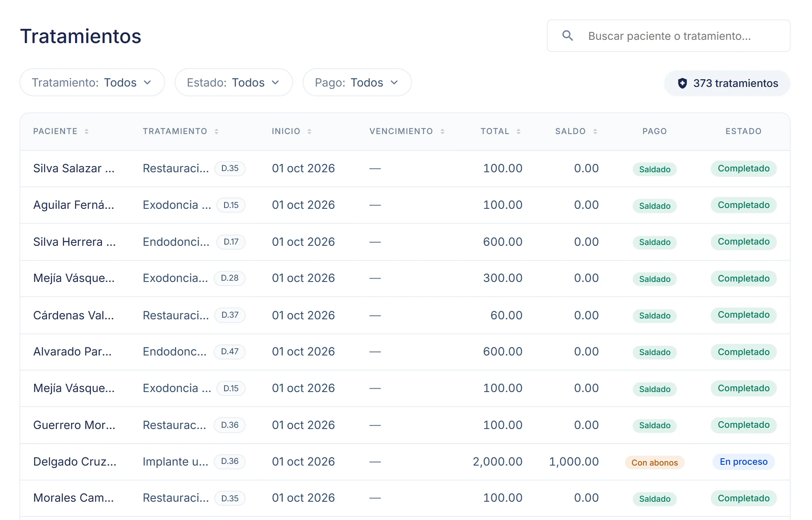
Task: Click the Endodonci... treatment in Silva Herrera row
Action: point(176,242)
